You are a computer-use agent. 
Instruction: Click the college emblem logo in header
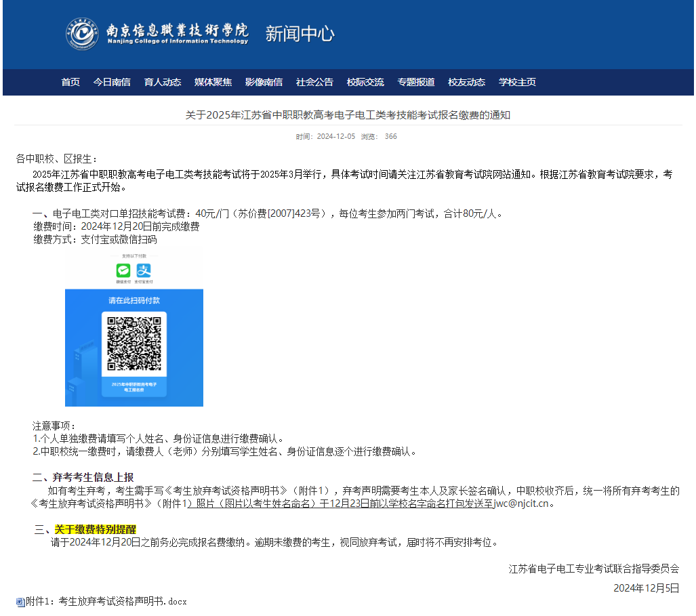83,34
